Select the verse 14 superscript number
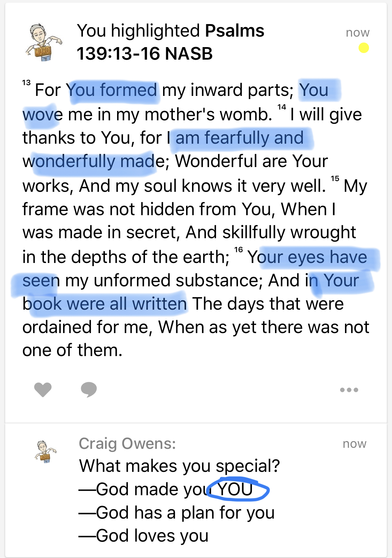Viewport: 392px width, 558px height. click(282, 107)
